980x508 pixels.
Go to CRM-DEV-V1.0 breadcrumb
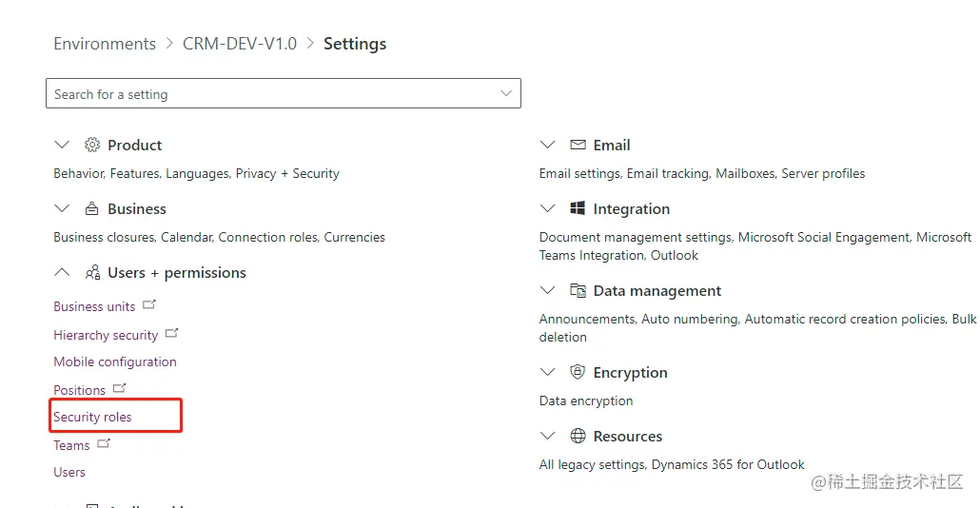click(x=240, y=44)
